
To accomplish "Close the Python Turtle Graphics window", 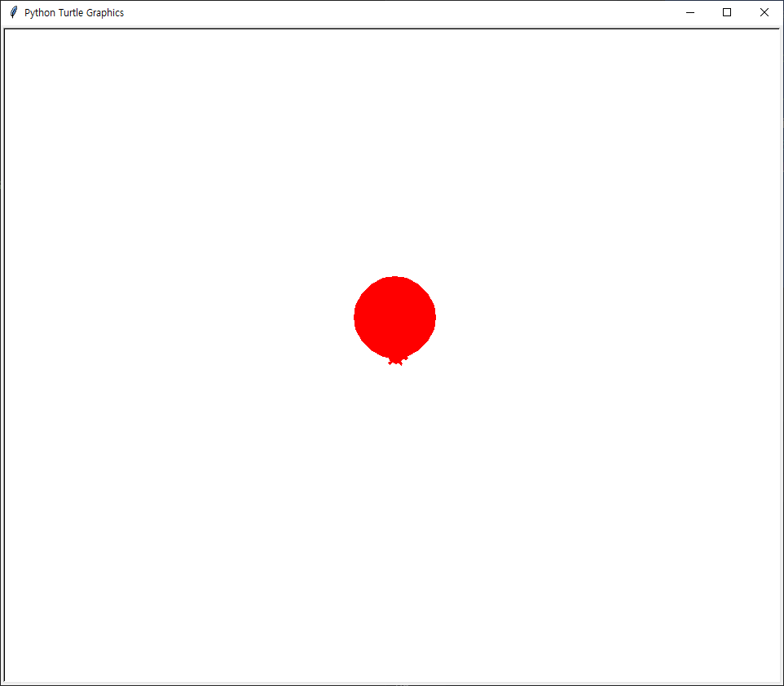I will [764, 12].
